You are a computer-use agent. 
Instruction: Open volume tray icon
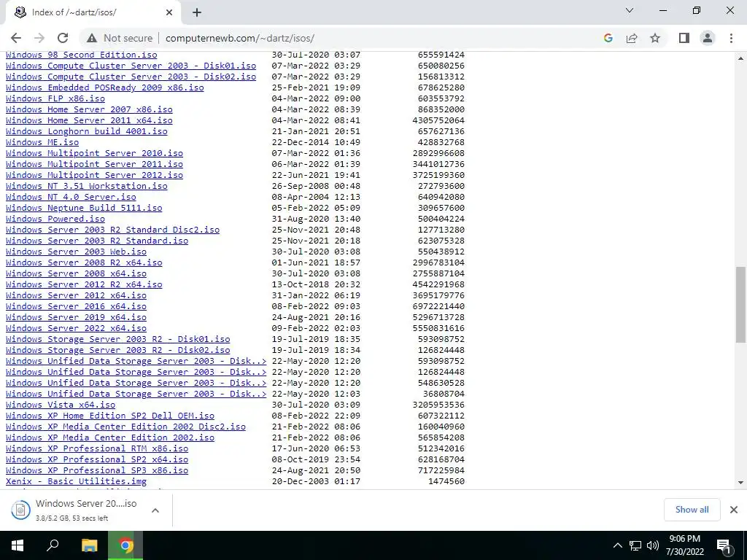coord(652,545)
